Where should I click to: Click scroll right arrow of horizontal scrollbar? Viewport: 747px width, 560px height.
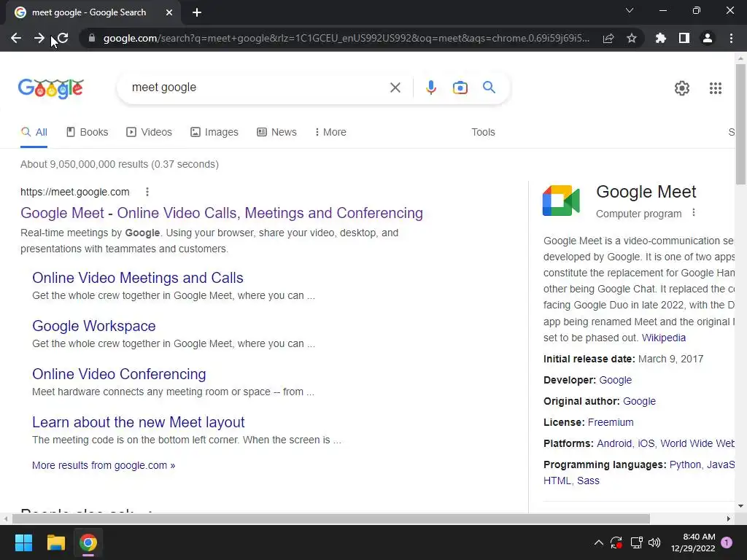coord(729,518)
